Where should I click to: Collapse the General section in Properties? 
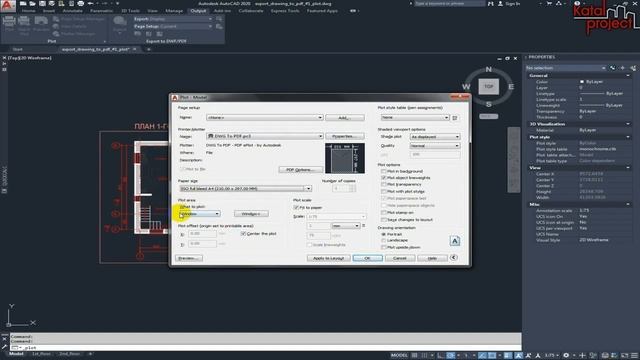[628, 76]
